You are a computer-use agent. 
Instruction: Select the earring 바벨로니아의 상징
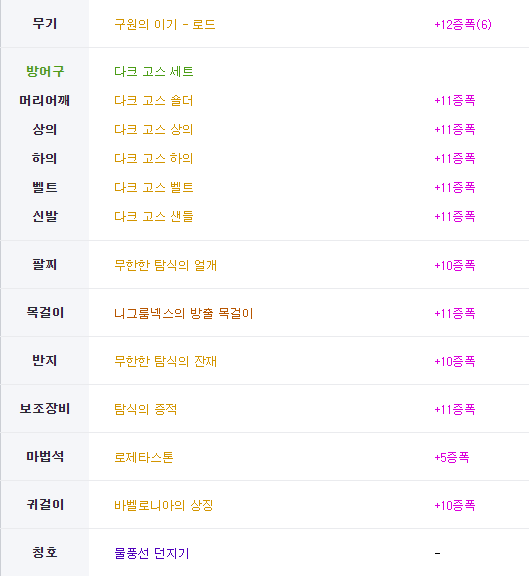pos(163,505)
